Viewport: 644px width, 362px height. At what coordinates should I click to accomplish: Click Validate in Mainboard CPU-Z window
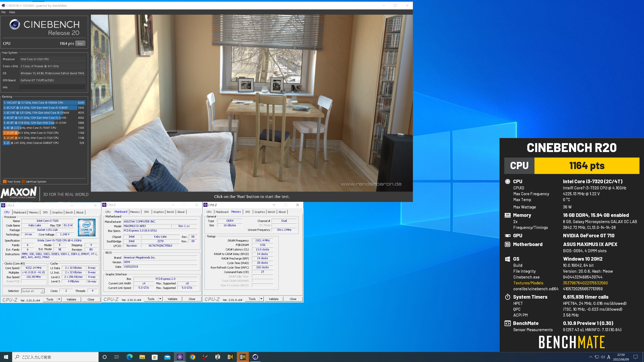tap(172, 299)
